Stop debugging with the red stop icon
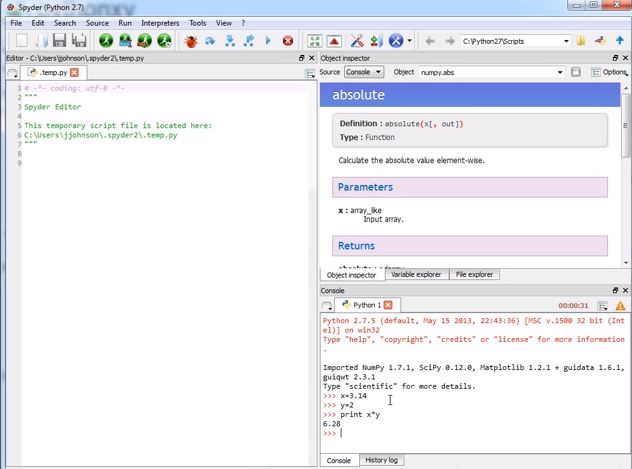This screenshot has height=469, width=632. tap(288, 41)
